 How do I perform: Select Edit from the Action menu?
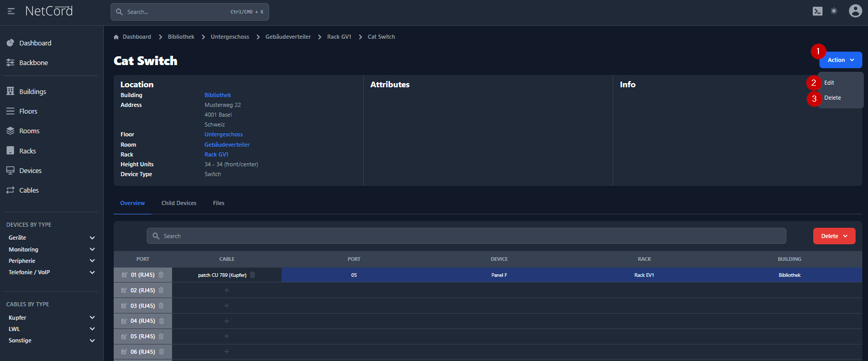829,83
